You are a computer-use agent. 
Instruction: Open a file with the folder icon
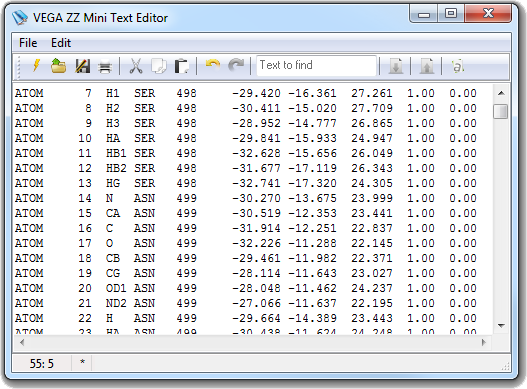pyautogui.click(x=58, y=66)
